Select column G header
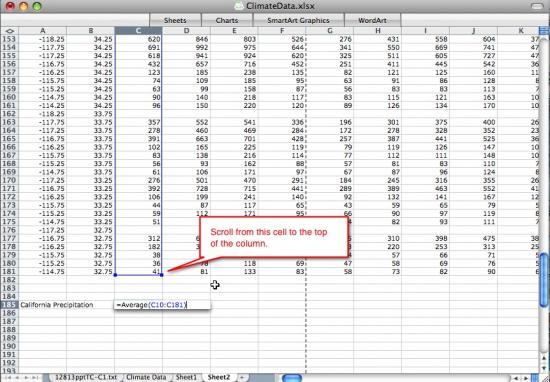Screen dimensions: 550x382 coord(330,31)
